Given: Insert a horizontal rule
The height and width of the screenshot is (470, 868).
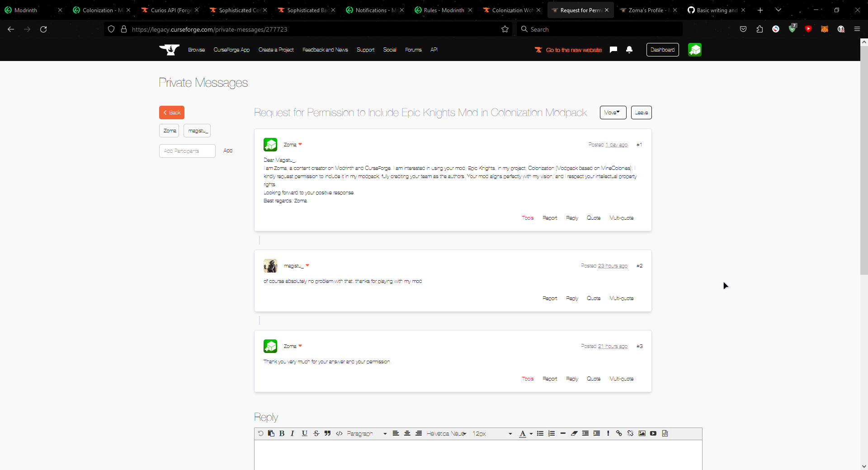Looking at the screenshot, I should (563, 433).
